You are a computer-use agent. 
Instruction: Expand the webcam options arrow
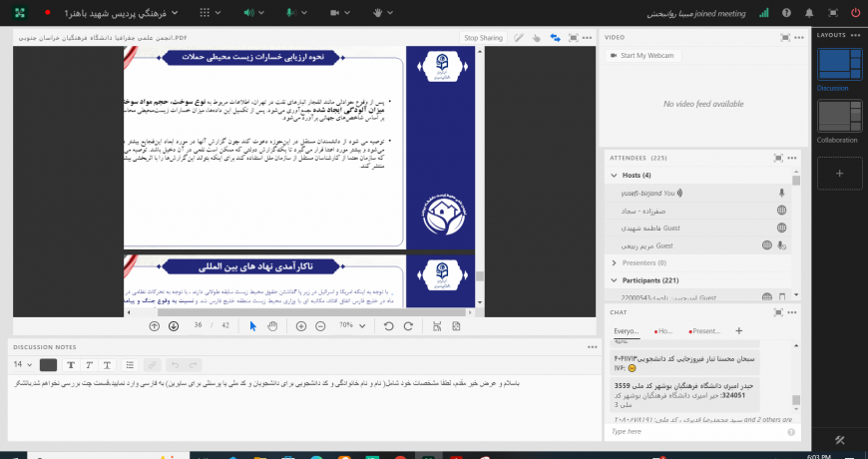349,13
